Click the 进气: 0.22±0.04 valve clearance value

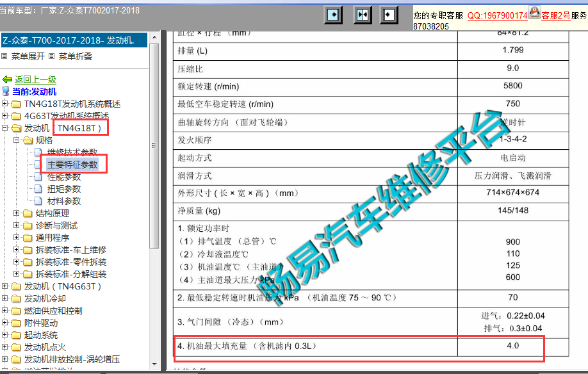(513, 316)
